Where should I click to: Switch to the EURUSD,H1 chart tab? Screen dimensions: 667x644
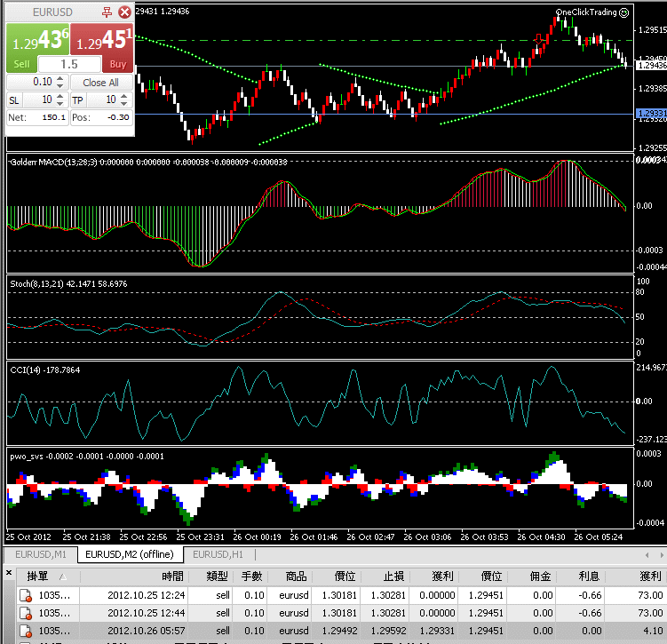218,554
